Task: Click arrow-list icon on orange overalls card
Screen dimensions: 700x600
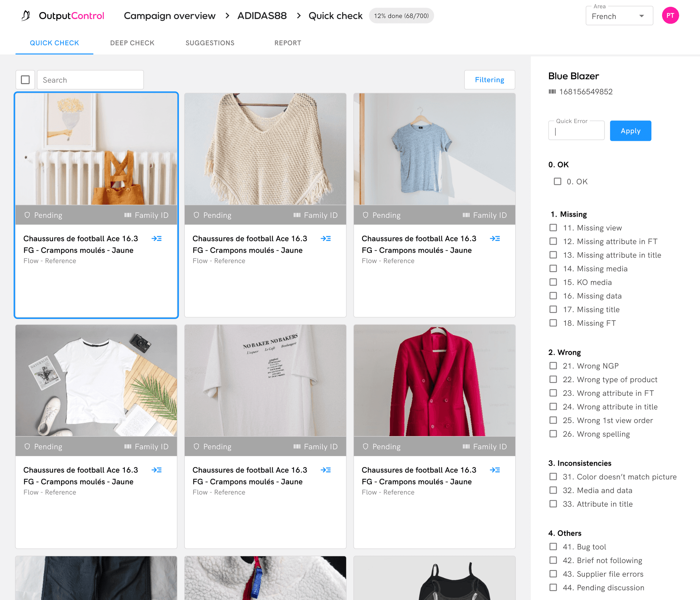Action: [x=157, y=239]
